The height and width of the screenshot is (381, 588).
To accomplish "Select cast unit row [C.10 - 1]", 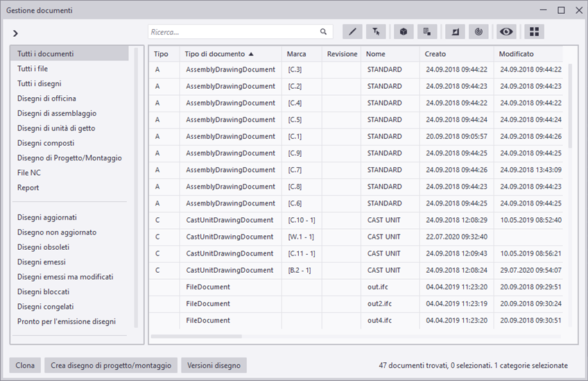I will coord(356,221).
